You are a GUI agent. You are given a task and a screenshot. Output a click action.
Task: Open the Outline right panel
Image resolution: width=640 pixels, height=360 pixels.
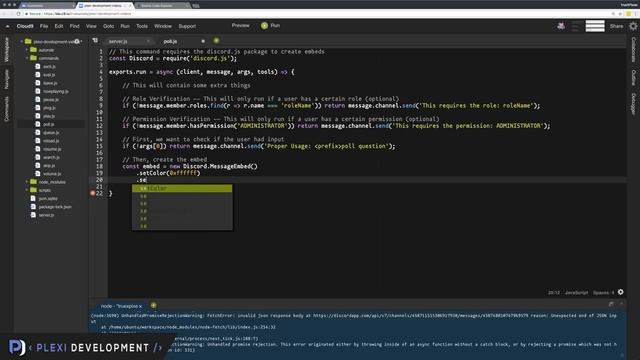(633, 77)
